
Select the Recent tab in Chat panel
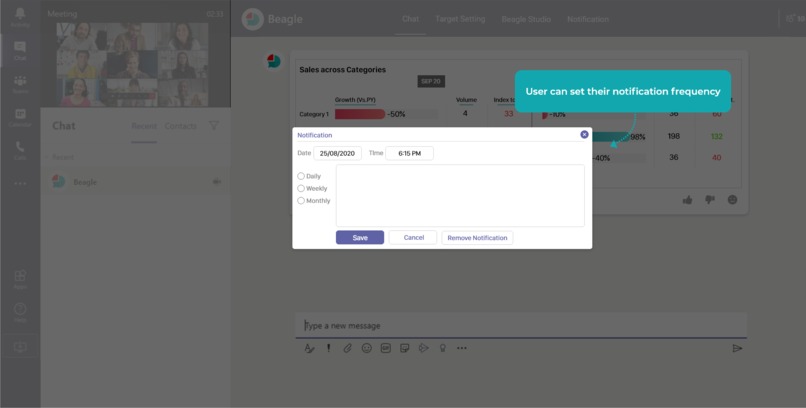click(144, 126)
